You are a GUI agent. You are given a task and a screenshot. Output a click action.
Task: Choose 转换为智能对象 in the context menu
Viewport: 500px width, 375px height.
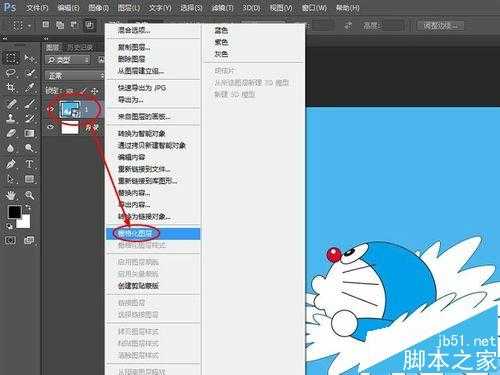click(x=153, y=134)
